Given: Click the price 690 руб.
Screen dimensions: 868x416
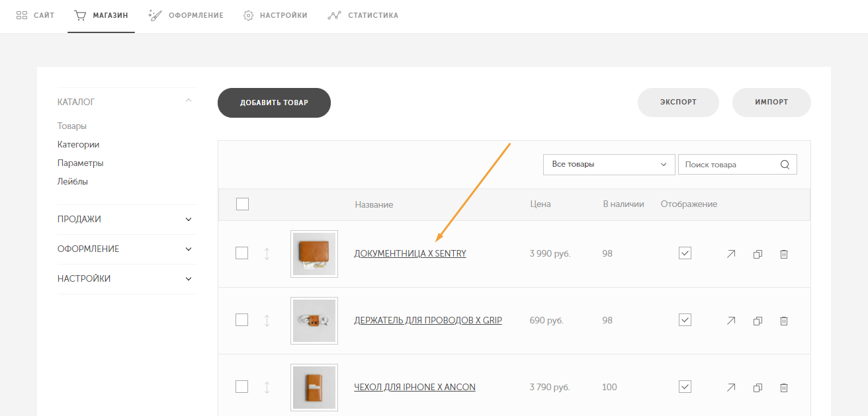Looking at the screenshot, I should (x=546, y=320).
